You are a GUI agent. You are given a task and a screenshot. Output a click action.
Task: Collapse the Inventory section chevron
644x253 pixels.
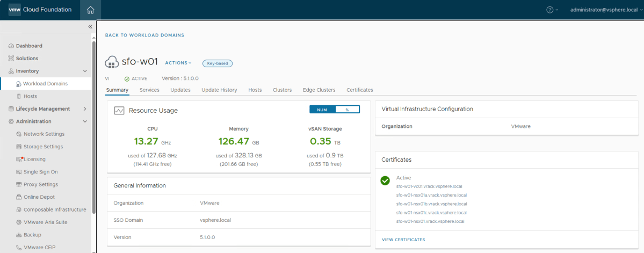[x=85, y=71]
